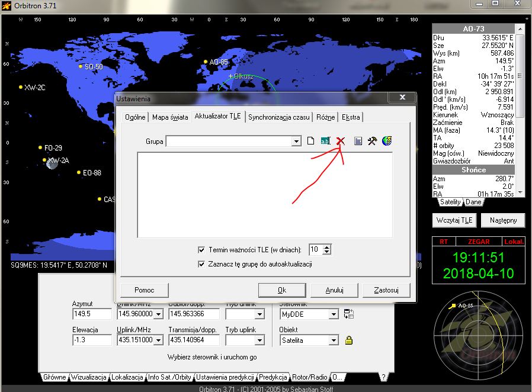Screen dimensions: 532x392
Task: Toggle the TLE expiry (Termin ważności TLE) checkbox
Action: pyautogui.click(x=201, y=250)
